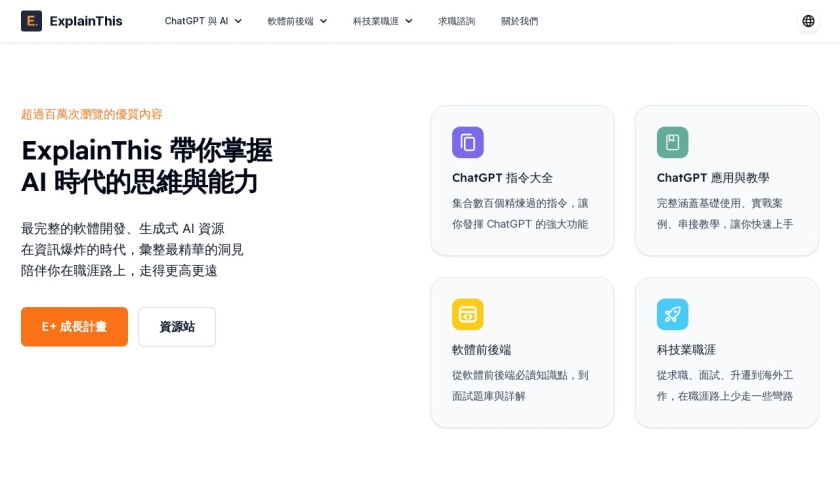Click the 超過百萬次瀏覽的優質內容 tagline
Image resolution: width=840 pixels, height=480 pixels.
point(92,114)
